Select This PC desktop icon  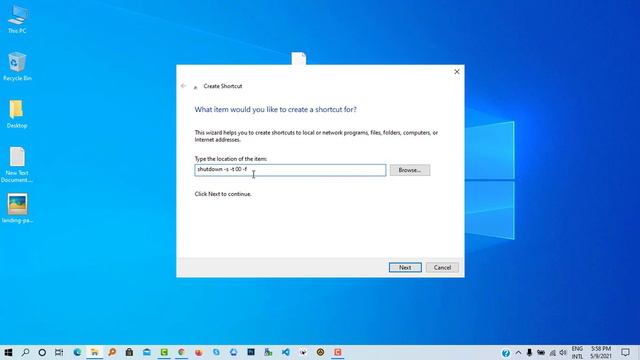click(x=17, y=19)
